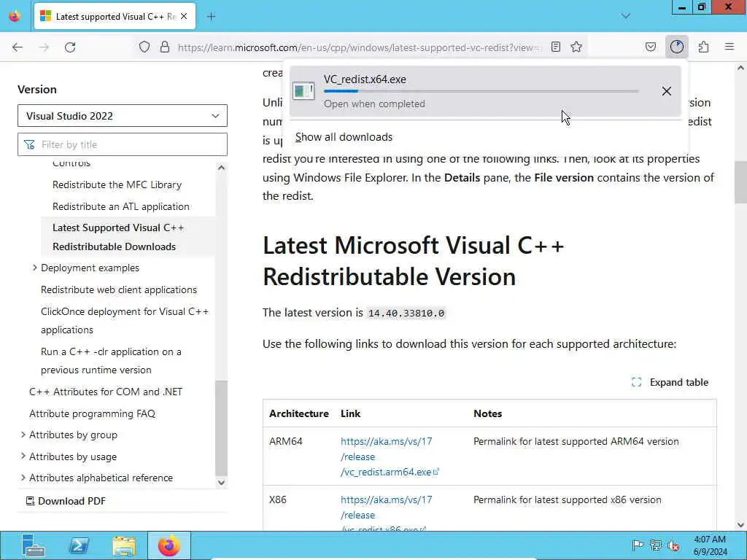Click the network tray icon

pyautogui.click(x=656, y=545)
